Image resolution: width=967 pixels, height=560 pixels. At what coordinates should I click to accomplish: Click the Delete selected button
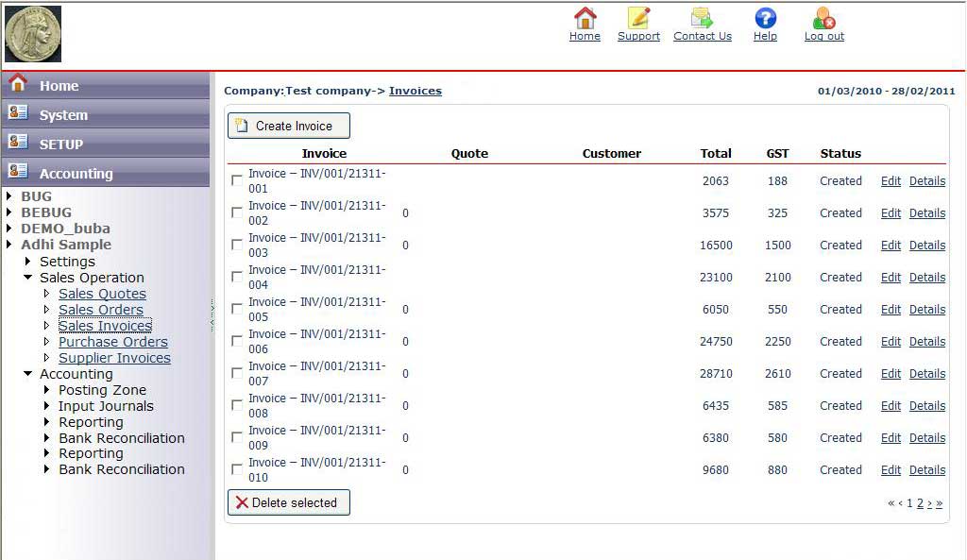click(289, 502)
